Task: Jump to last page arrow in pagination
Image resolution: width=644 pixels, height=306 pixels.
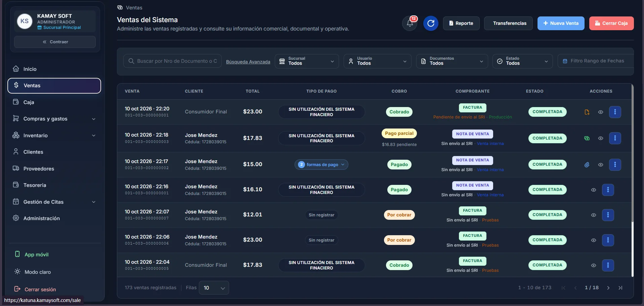Action: (620, 288)
